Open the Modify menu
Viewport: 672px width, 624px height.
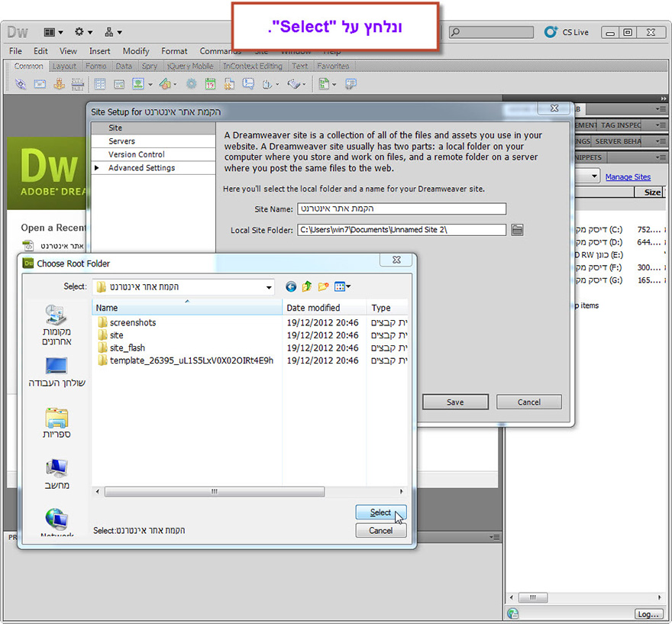[x=136, y=51]
